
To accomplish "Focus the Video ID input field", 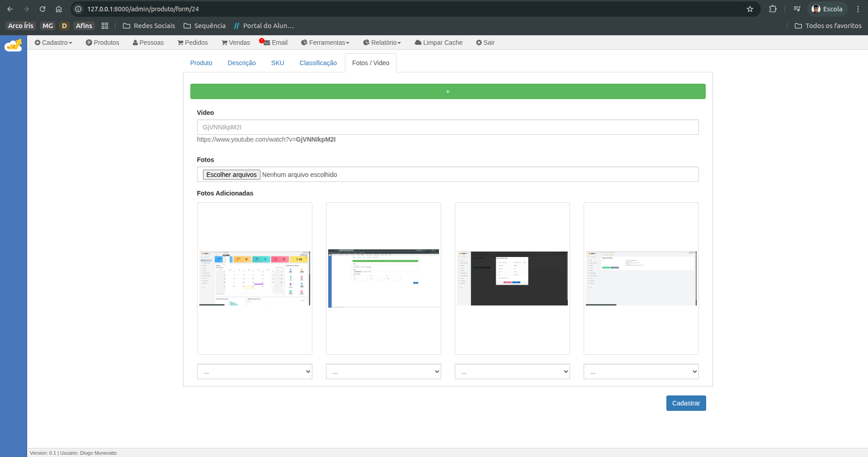I will click(448, 127).
